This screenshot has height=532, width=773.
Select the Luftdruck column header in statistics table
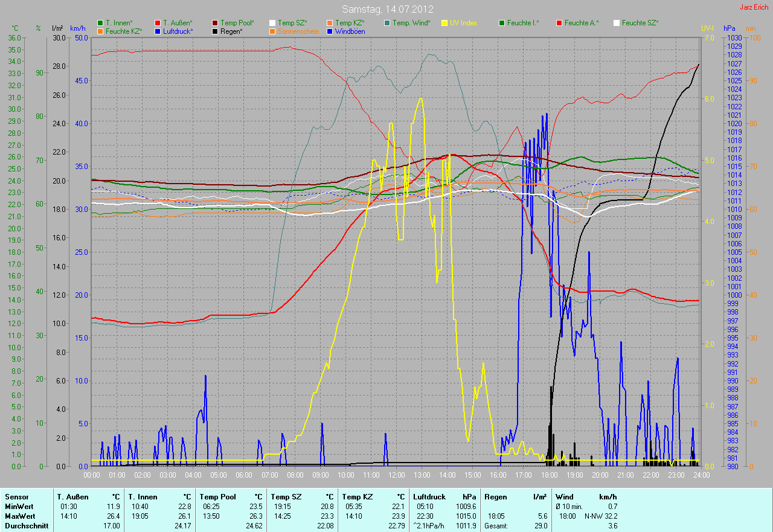pos(429,497)
